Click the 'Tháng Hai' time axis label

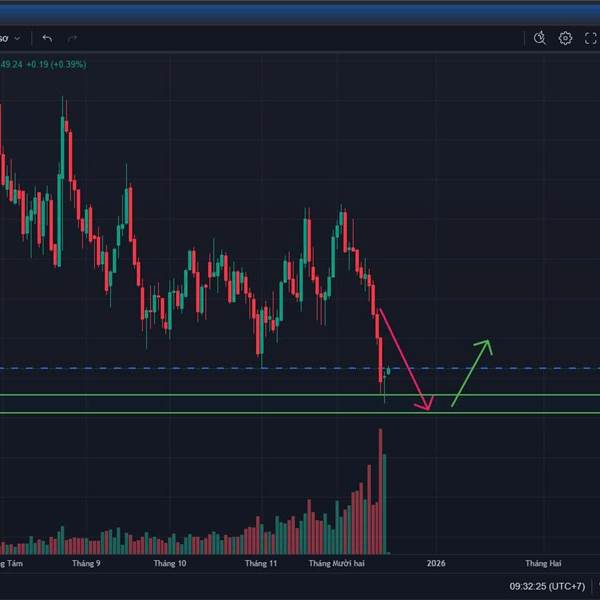click(543, 563)
